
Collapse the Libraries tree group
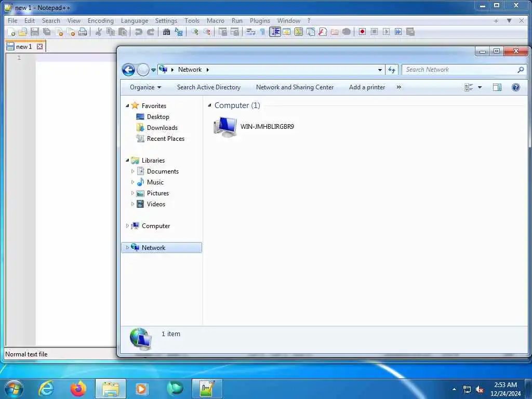pos(127,161)
